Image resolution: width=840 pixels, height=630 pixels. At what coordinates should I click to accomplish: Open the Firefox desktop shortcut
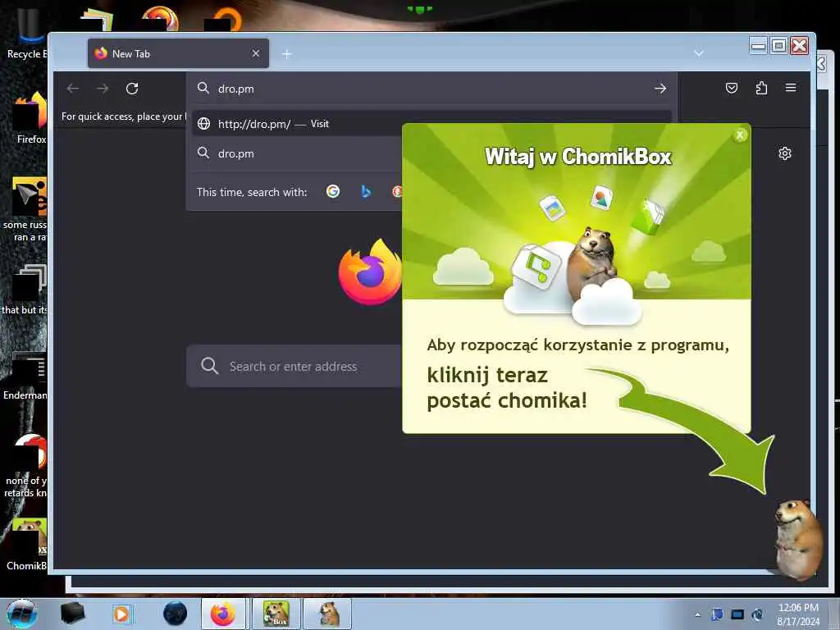pos(30,118)
